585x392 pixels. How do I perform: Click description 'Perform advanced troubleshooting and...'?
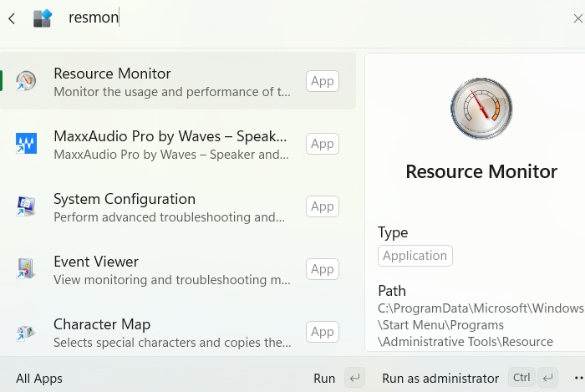click(169, 217)
